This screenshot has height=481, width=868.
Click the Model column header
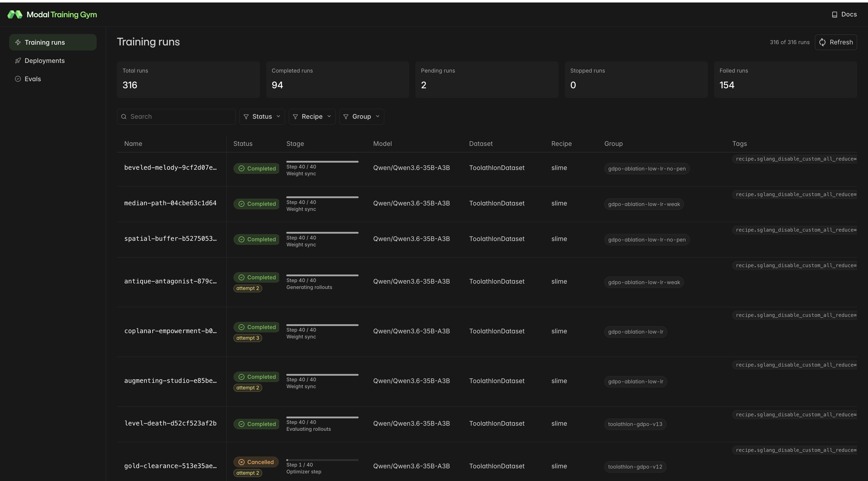(382, 144)
